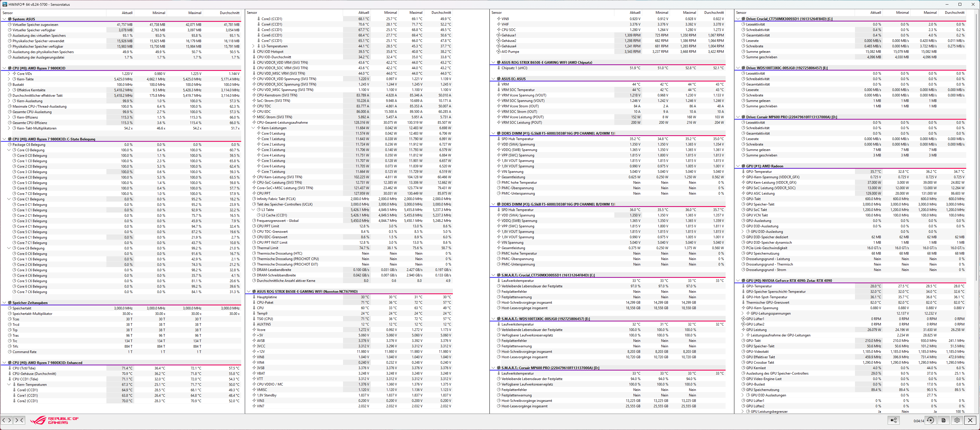Click the 0:04:14 elapsed time readout
Image resolution: width=980 pixels, height=430 pixels.
tap(918, 421)
